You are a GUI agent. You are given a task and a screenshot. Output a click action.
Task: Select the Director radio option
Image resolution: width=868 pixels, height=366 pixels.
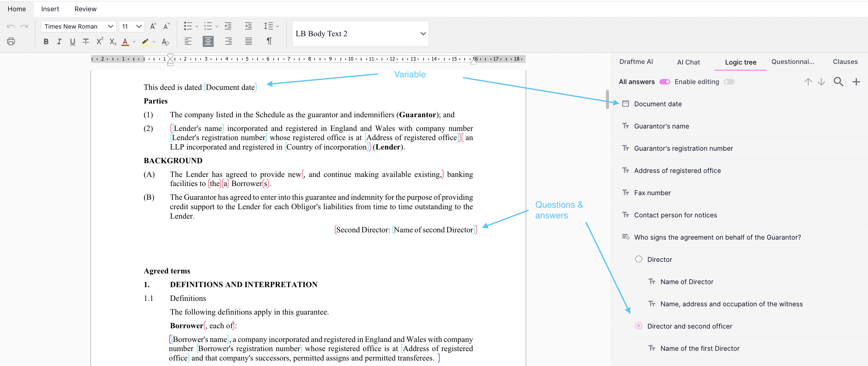tap(638, 259)
